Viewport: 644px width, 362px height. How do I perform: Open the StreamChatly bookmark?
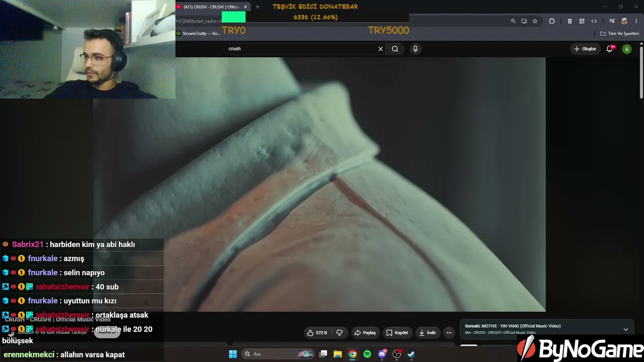click(x=198, y=34)
